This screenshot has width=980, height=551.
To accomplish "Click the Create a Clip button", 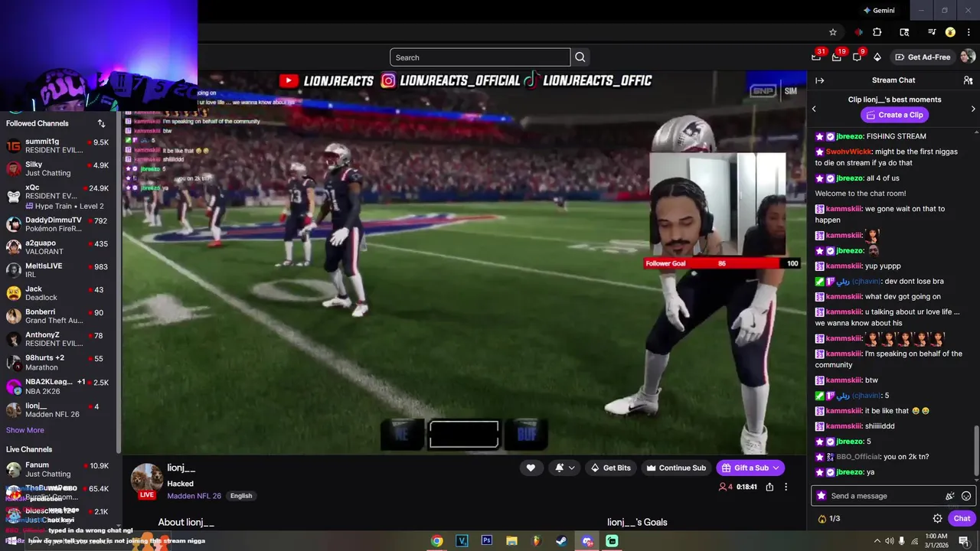I will (894, 115).
